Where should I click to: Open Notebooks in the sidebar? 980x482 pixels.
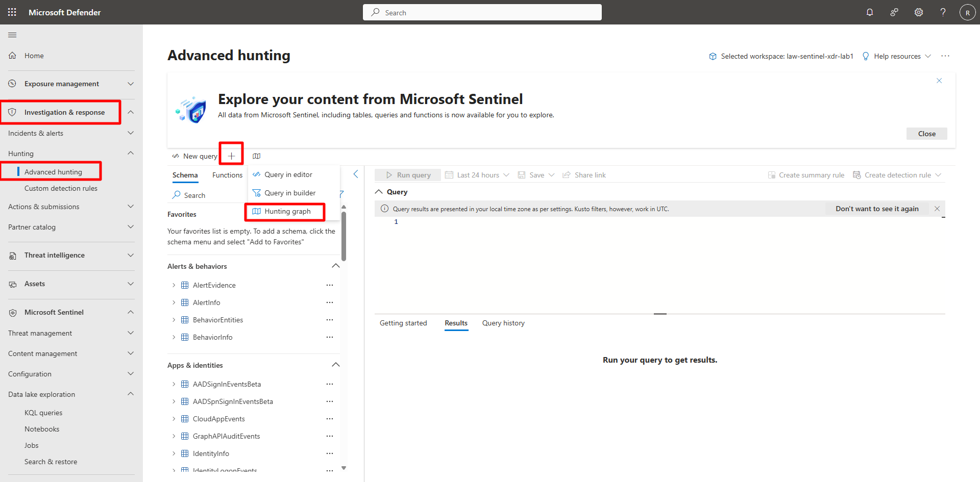tap(42, 429)
